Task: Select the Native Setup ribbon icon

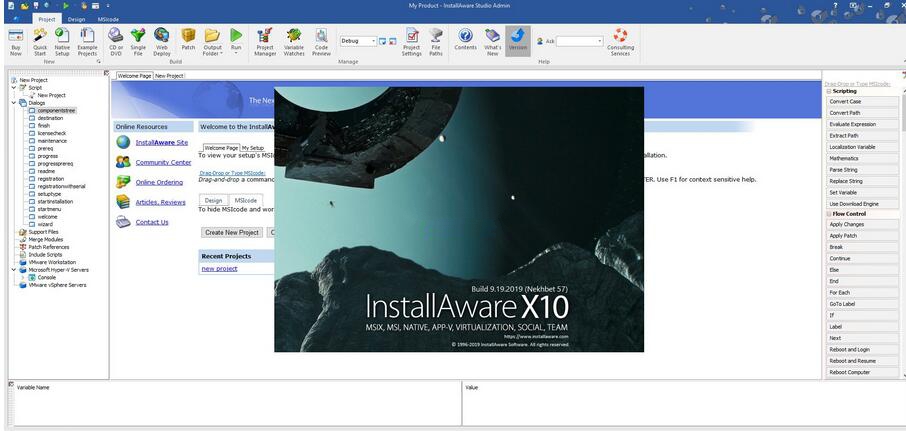Action: [62, 42]
